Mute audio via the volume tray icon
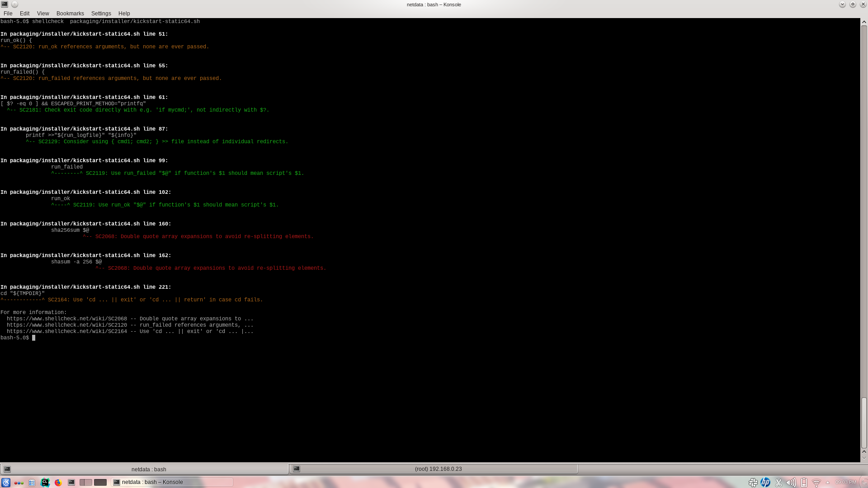868x488 pixels. pyautogui.click(x=792, y=482)
